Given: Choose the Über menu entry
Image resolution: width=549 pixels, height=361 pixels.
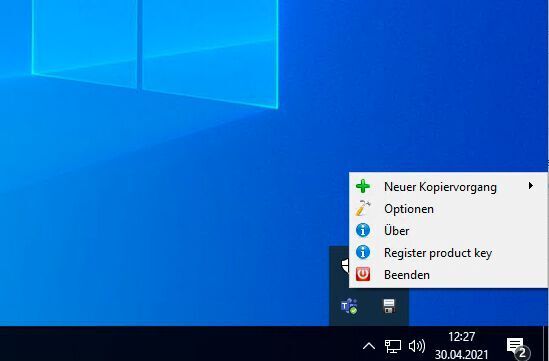Looking at the screenshot, I should click(448, 231).
